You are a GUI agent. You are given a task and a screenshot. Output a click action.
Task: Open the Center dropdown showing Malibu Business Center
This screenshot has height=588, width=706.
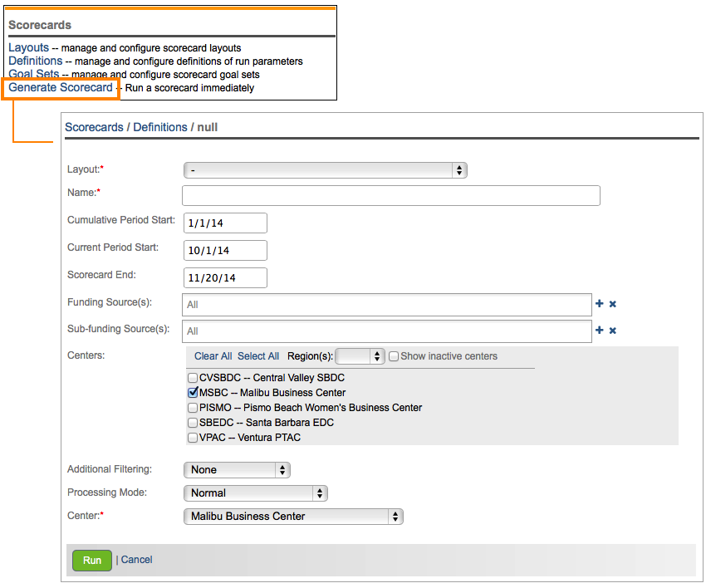pyautogui.click(x=292, y=517)
